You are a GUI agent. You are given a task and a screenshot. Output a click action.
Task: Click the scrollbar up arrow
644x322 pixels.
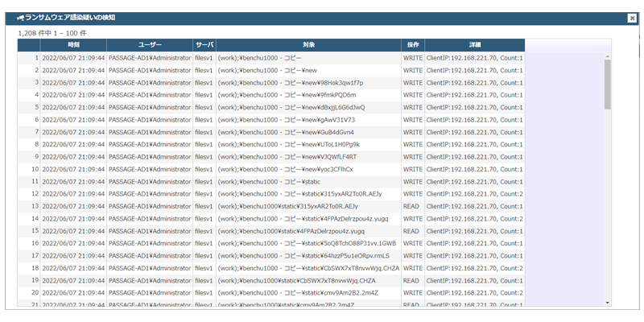pos(608,56)
